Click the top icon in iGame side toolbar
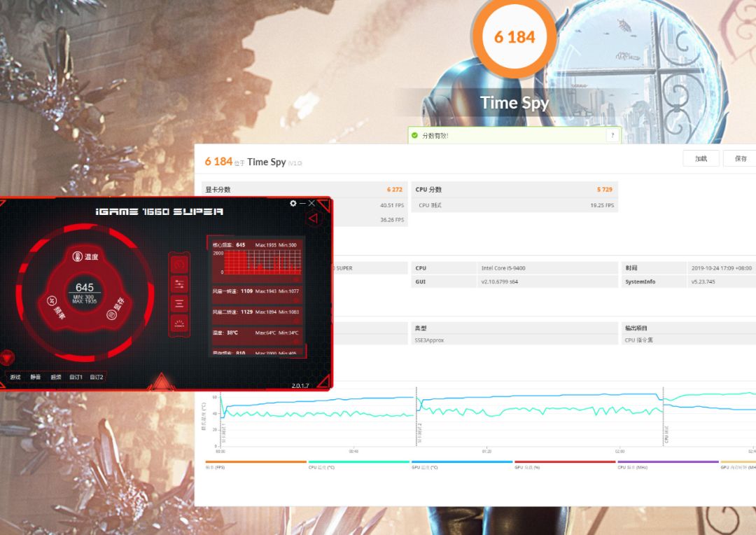Image resolution: width=756 pixels, height=535 pixels. (x=179, y=265)
